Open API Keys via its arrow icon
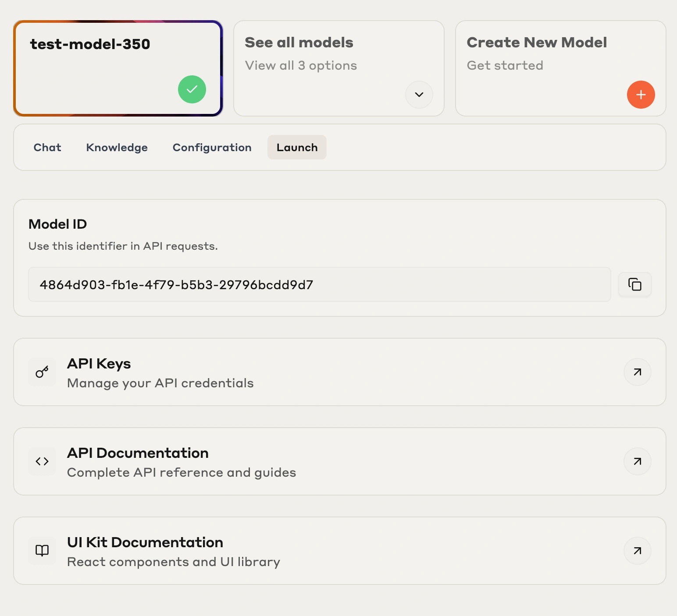 pyautogui.click(x=638, y=372)
